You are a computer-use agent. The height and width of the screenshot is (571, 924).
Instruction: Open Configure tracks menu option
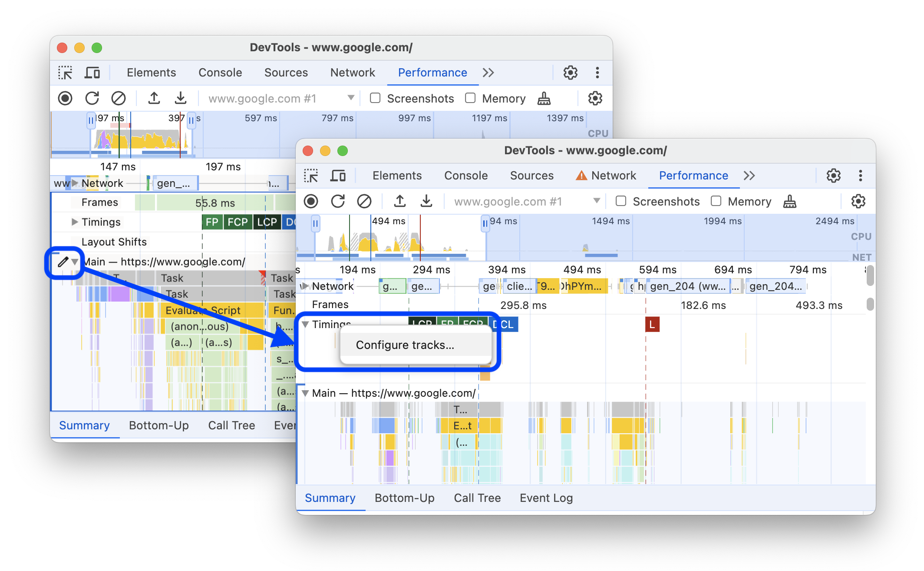click(405, 344)
